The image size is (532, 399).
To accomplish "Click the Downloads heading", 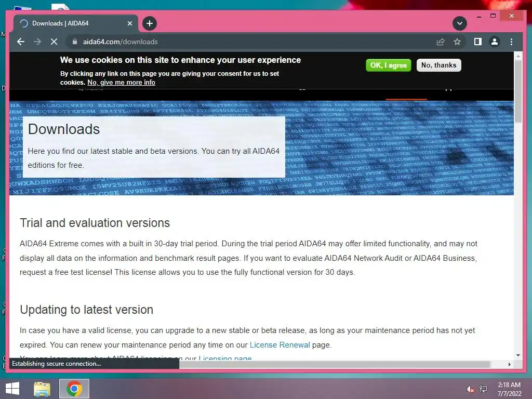I will [x=64, y=129].
